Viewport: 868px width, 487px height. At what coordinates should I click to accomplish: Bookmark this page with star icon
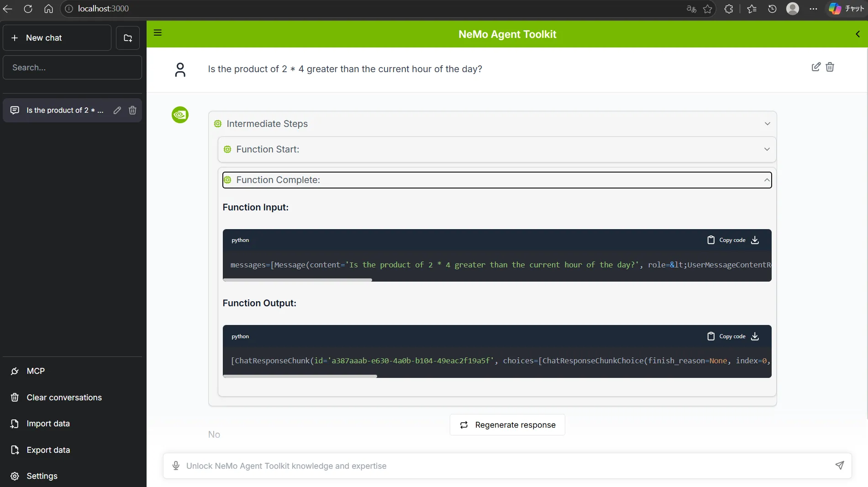[707, 9]
